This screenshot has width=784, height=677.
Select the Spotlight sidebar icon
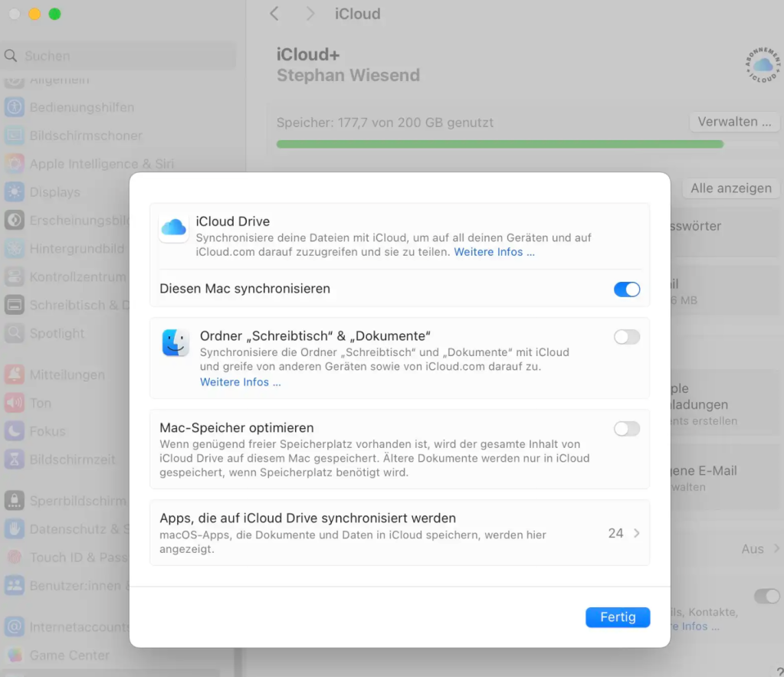[15, 332]
